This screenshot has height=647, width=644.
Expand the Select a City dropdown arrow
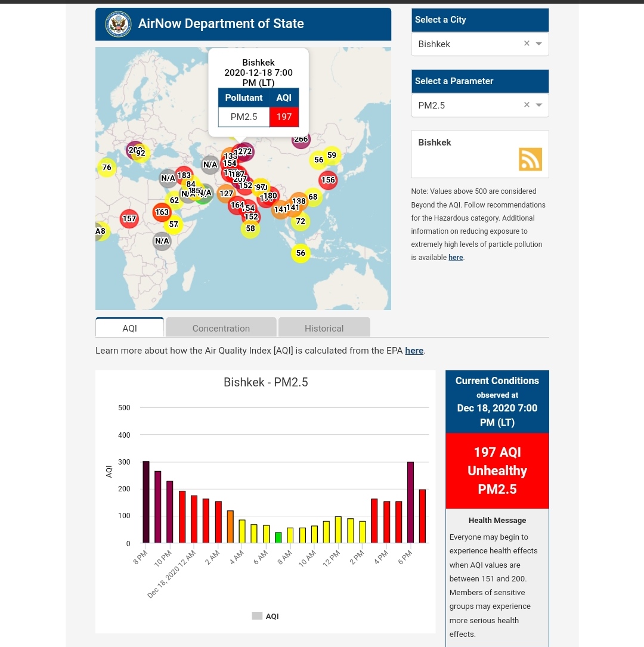pos(539,44)
